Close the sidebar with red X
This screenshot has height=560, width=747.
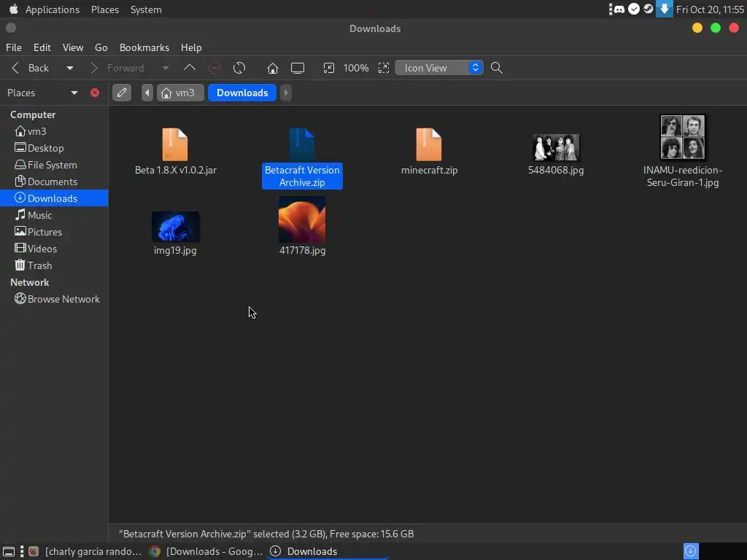click(x=95, y=93)
